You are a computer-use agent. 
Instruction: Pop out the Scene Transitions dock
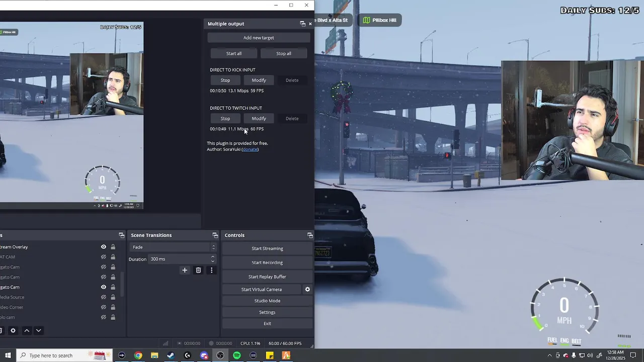pyautogui.click(x=215, y=235)
